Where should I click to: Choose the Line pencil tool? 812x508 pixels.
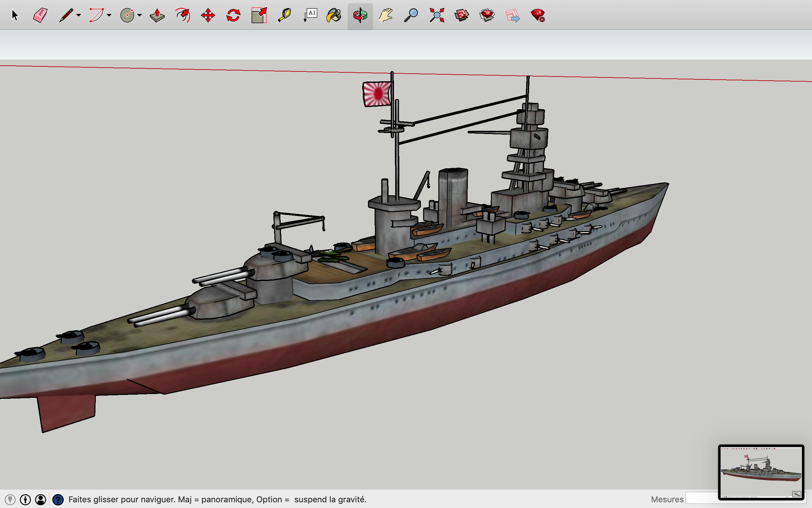[x=66, y=15]
